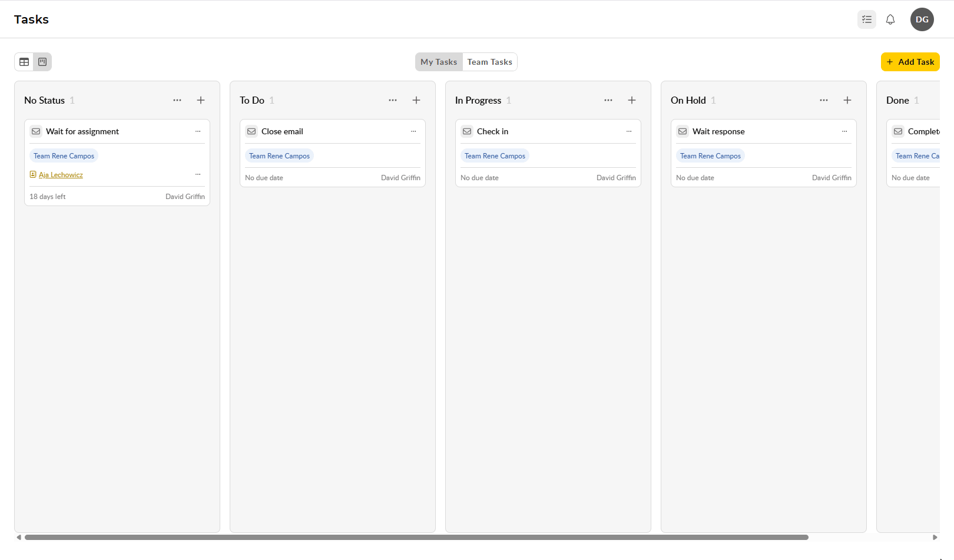The height and width of the screenshot is (560, 954).
Task: Select the Team Tasks tab
Action: click(490, 62)
